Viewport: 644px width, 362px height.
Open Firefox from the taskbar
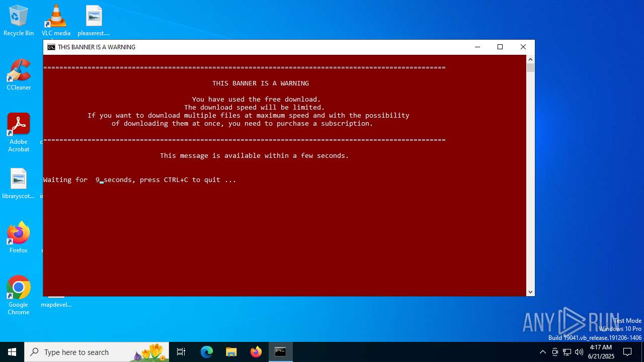coord(256,352)
